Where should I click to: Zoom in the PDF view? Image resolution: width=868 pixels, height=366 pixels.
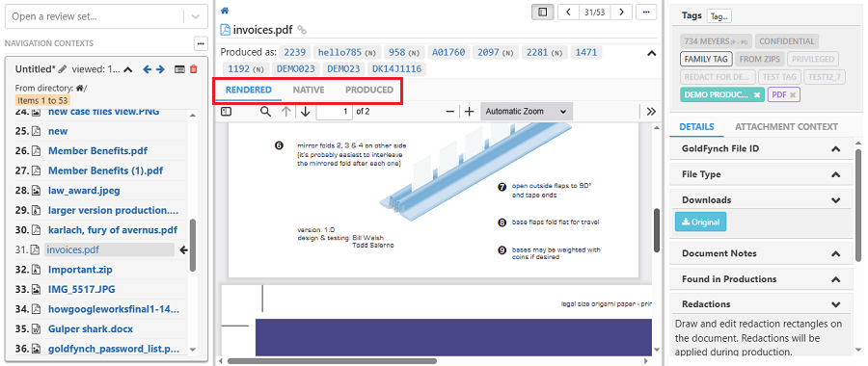469,111
